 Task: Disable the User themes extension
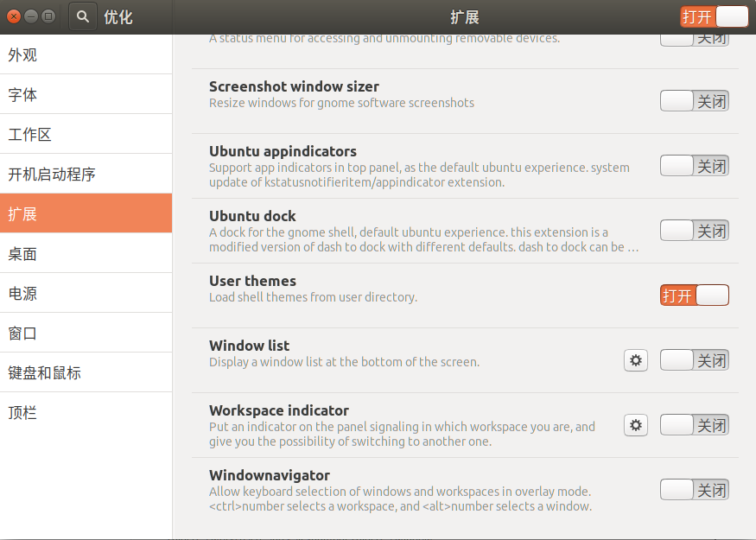694,295
